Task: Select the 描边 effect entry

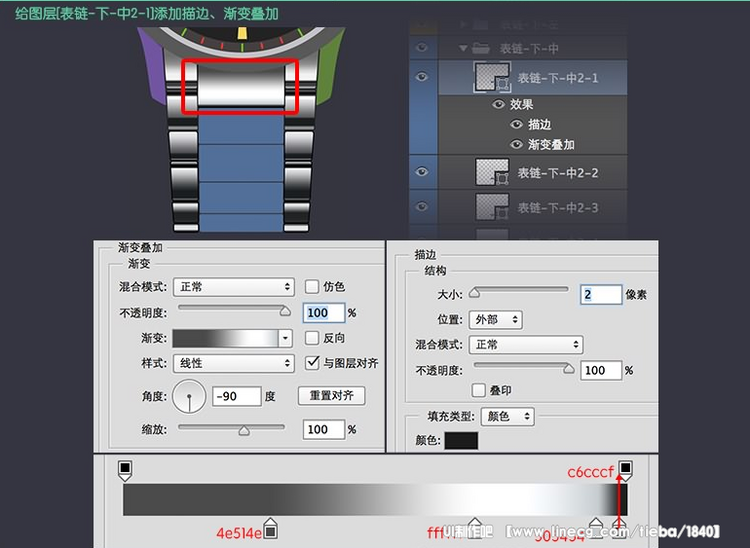Action: click(x=540, y=124)
